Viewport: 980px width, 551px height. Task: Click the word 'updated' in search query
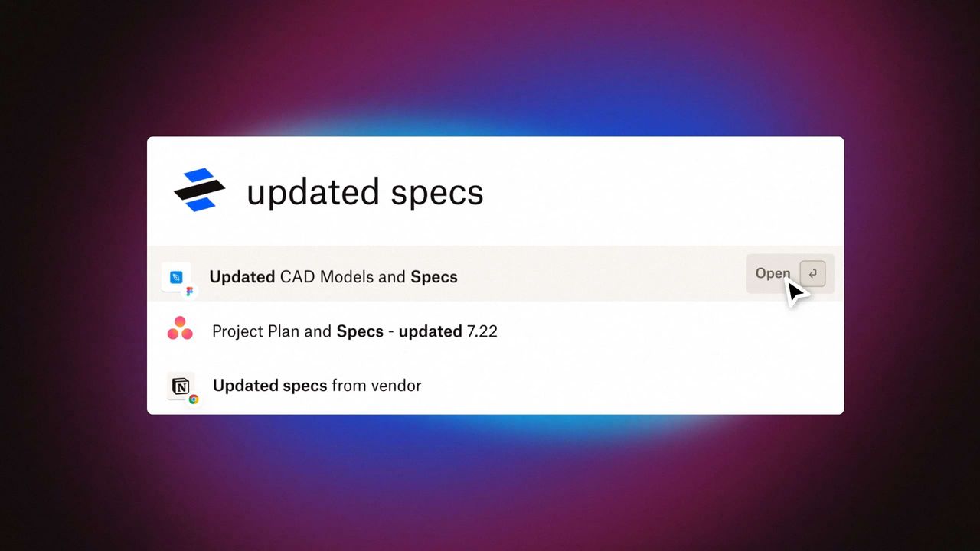tap(313, 191)
